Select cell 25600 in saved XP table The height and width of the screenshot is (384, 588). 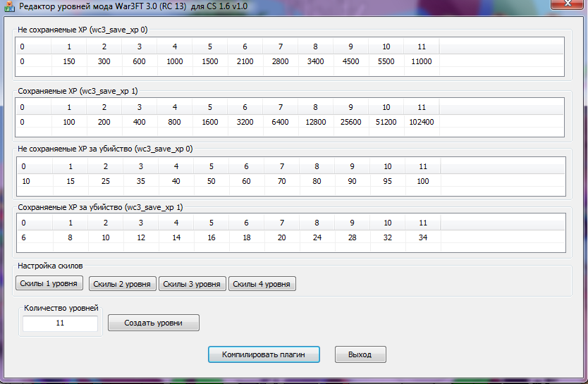350,122
